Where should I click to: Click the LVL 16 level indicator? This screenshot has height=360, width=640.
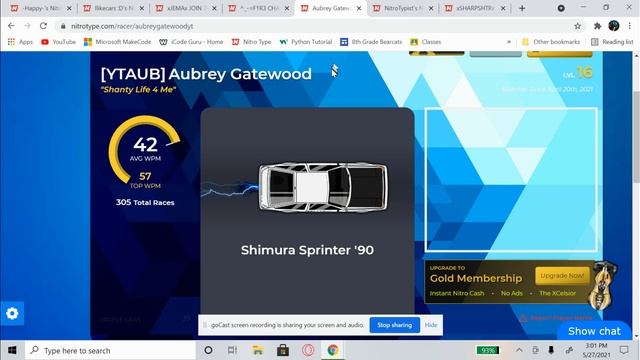pos(578,73)
